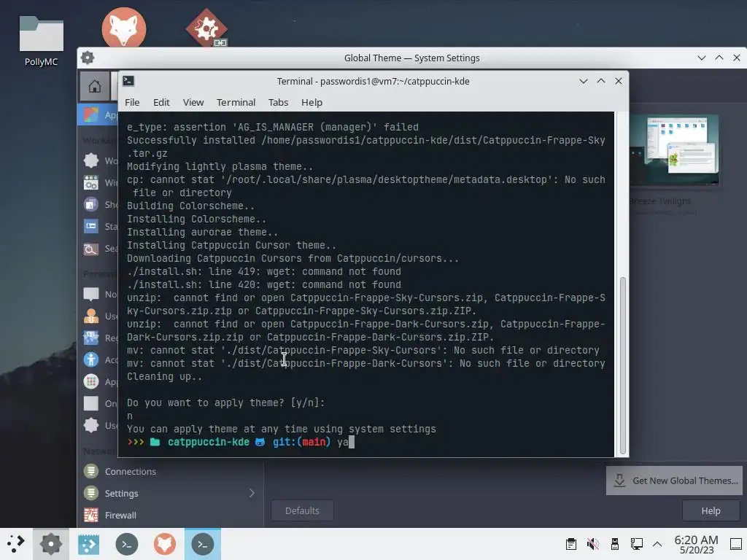747x560 pixels.
Task: Click the Terminal vertical scrollbar
Action: pyautogui.click(x=622, y=366)
